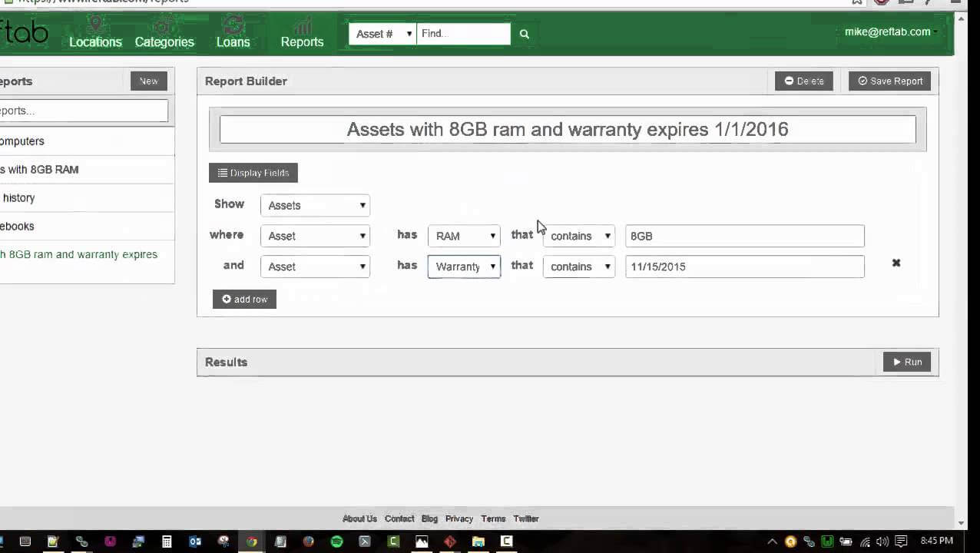The image size is (980, 553).
Task: Open Firefox from the taskbar
Action: 308,541
